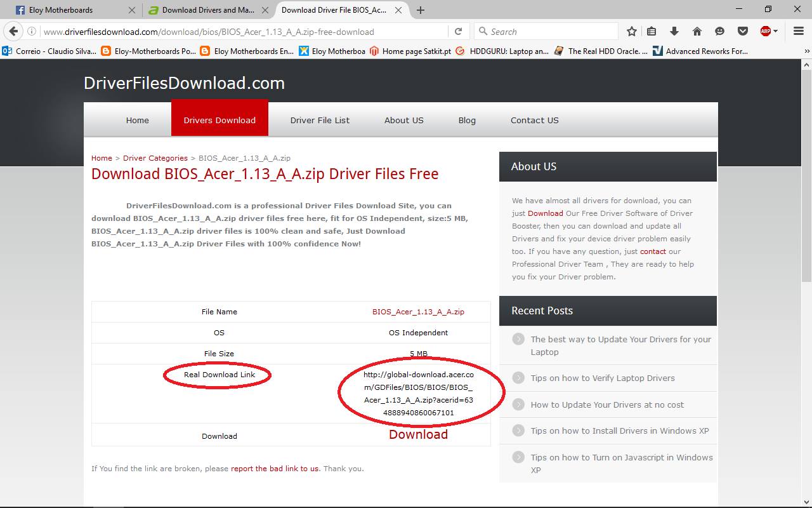Screen dimensions: 812x508
Task: Click the Real Download Link label cell
Action: [x=219, y=375]
